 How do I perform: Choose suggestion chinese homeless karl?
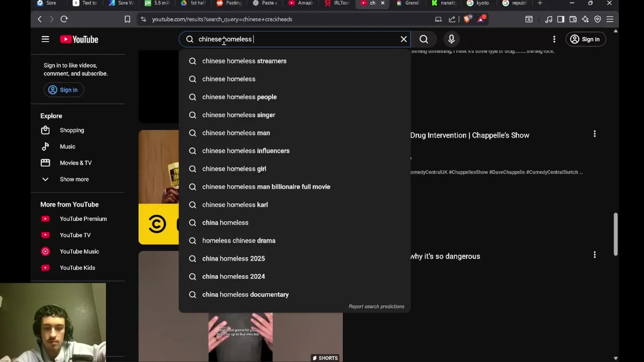click(x=294, y=205)
